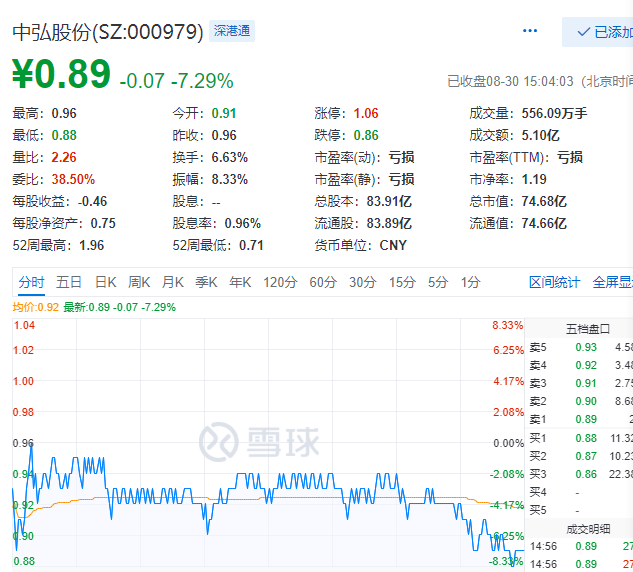Screen dimensions: 633x572
Task: Click the 委比 value 38.50%
Action: click(73, 179)
